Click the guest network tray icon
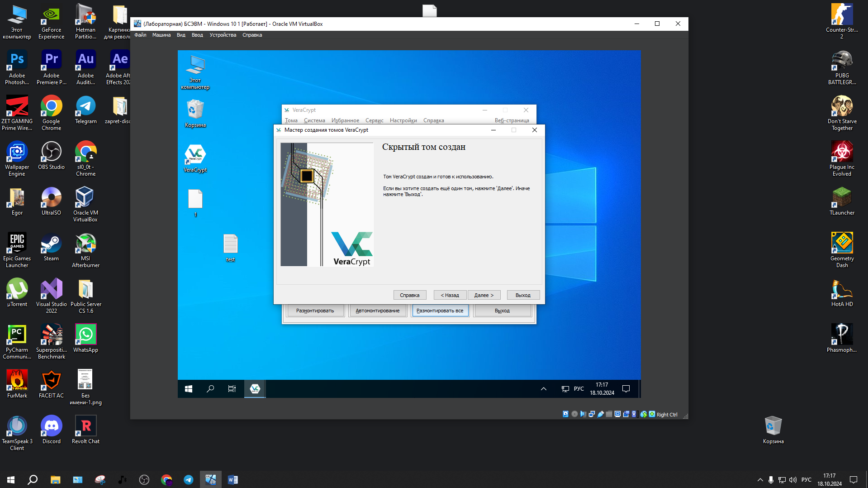The height and width of the screenshot is (488, 868). [x=565, y=389]
